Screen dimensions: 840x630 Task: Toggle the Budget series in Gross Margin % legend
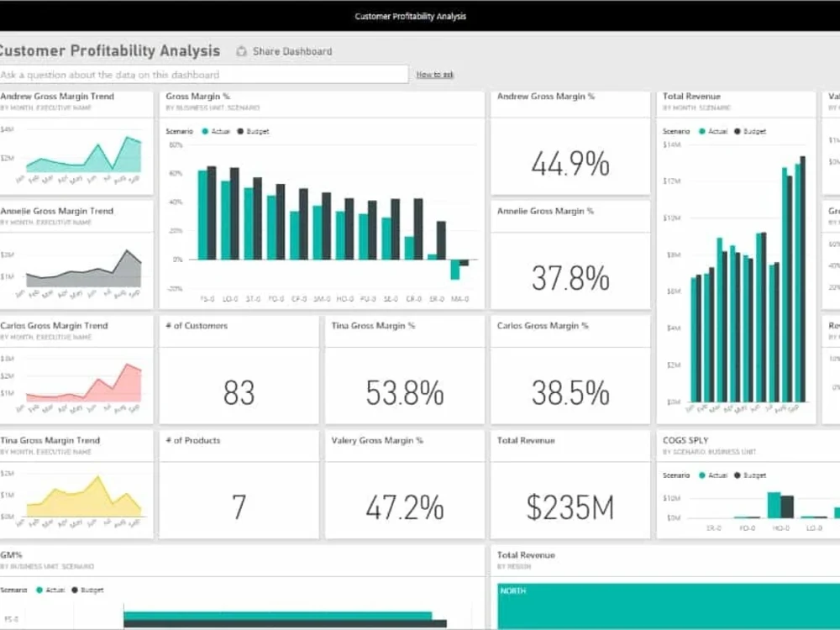pyautogui.click(x=239, y=131)
